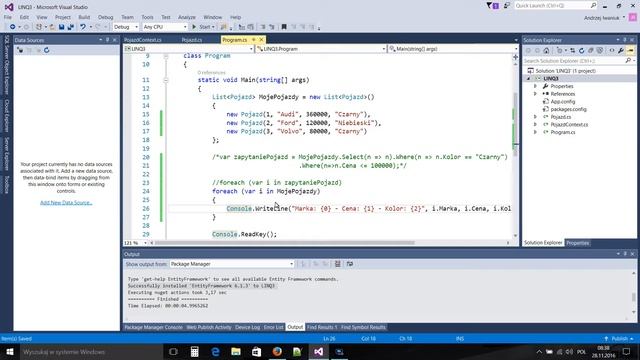Open the Tools menu
Viewport: 640px width, 360px height.
(147, 17)
